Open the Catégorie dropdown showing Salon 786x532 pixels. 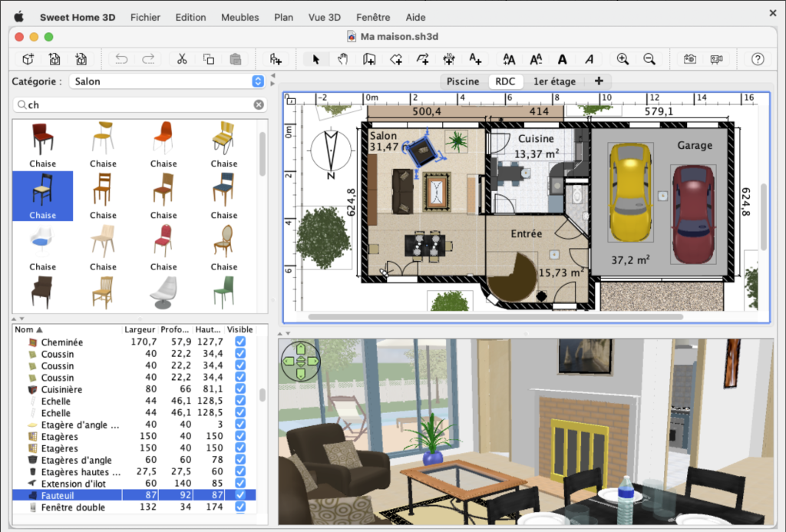pos(167,81)
